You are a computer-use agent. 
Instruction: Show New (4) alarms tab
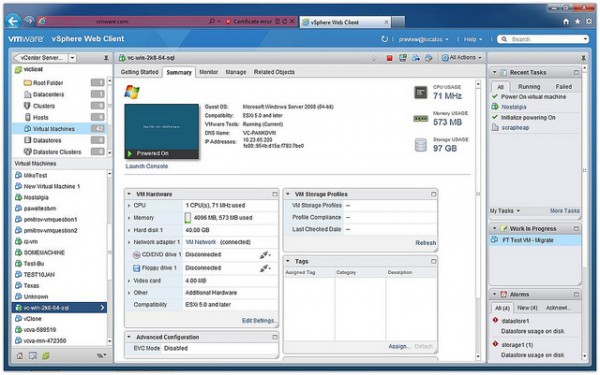tap(527, 308)
